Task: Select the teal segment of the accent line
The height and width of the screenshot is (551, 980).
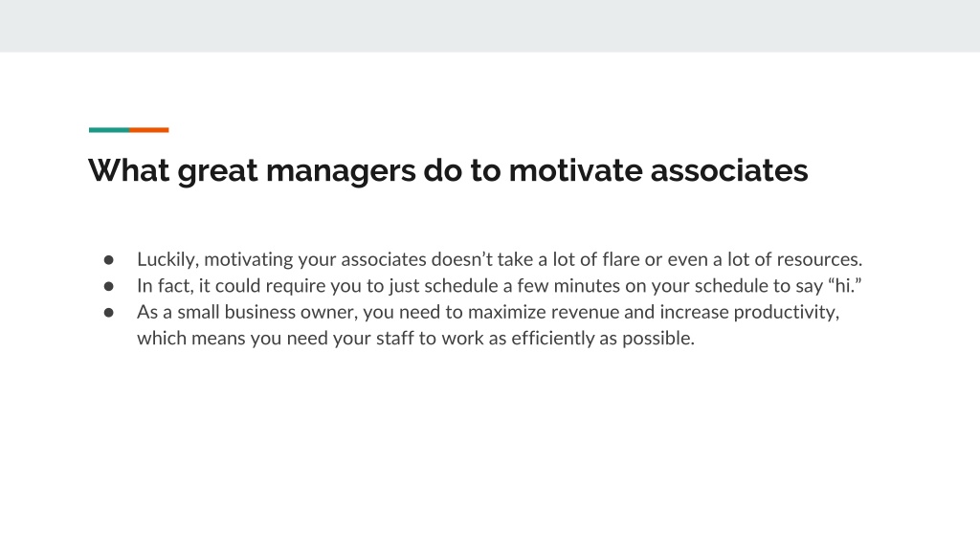Action: click(x=109, y=130)
